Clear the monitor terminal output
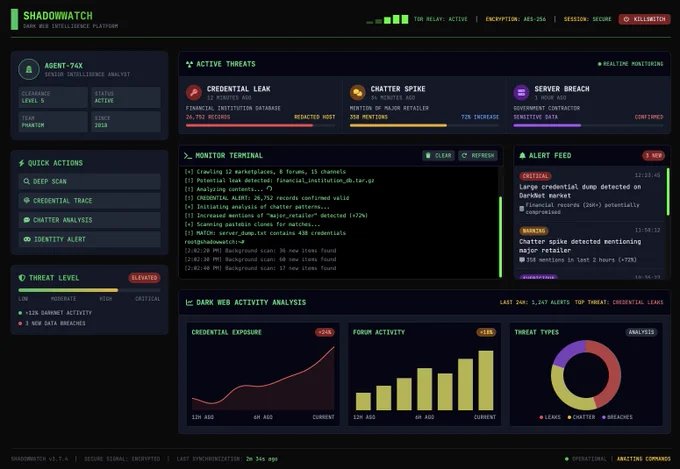Viewport: 680px width, 469px height. click(x=438, y=155)
